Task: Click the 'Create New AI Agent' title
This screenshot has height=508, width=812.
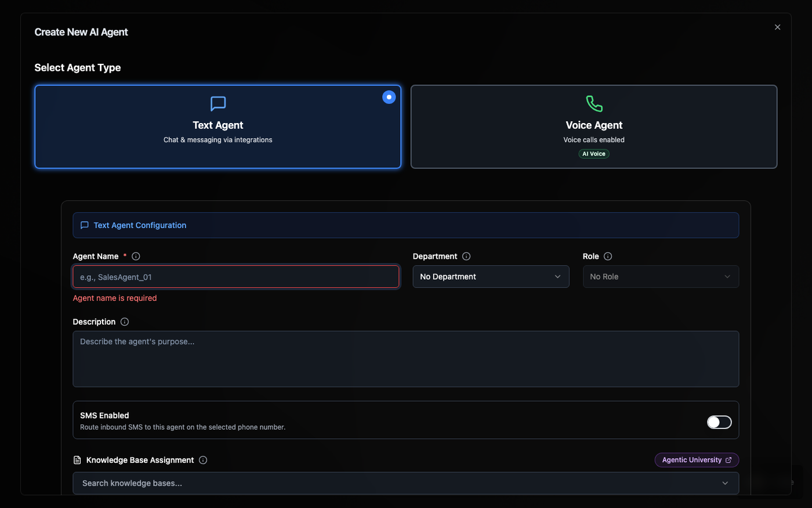Action: tap(81, 32)
